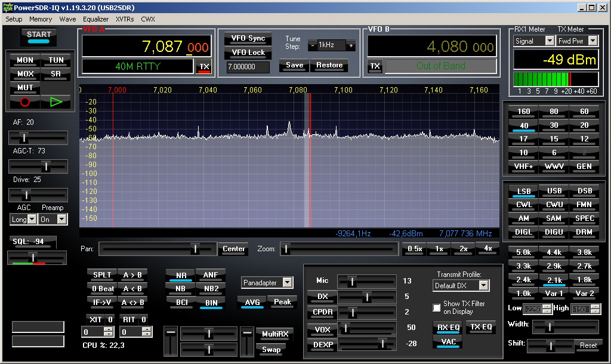Enable the MON monitor button

(25, 60)
